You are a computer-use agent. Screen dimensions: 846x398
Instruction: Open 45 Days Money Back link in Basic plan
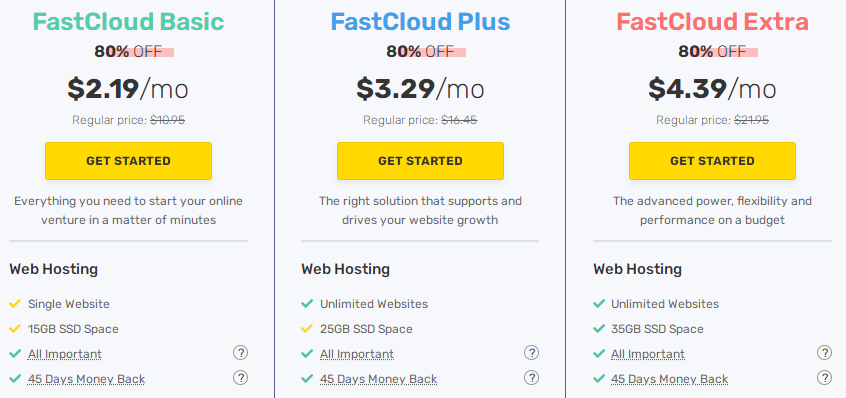pos(86,379)
